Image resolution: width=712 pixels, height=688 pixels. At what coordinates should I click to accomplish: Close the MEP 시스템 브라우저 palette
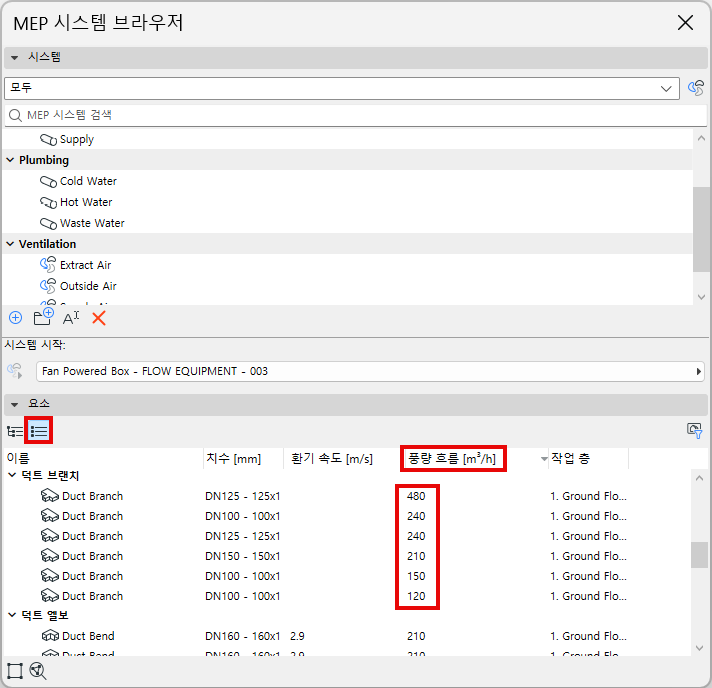(685, 22)
